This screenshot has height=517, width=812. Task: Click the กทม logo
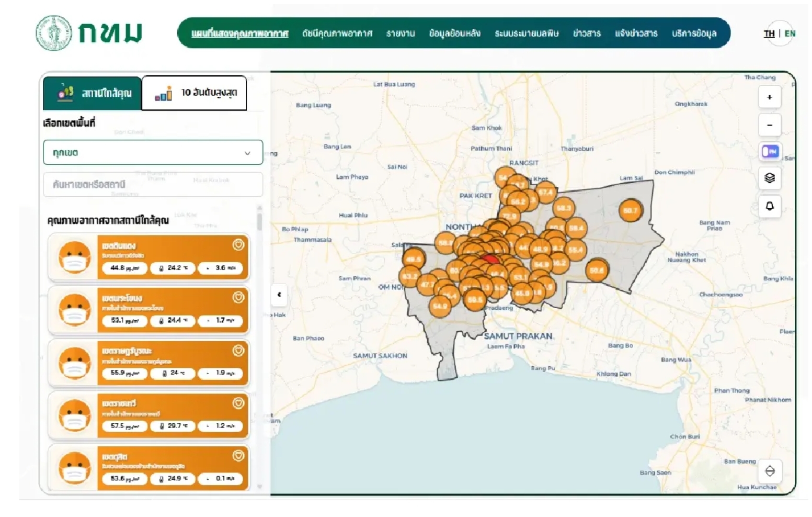(x=89, y=33)
